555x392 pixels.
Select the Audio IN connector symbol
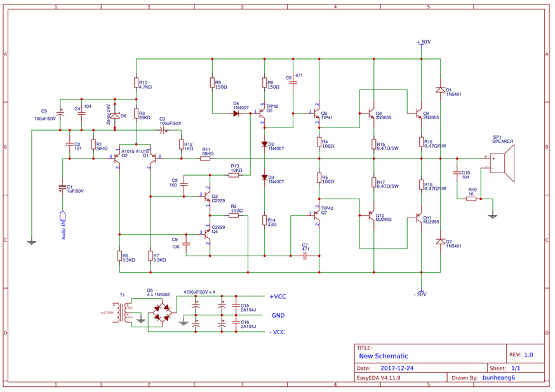[x=62, y=216]
